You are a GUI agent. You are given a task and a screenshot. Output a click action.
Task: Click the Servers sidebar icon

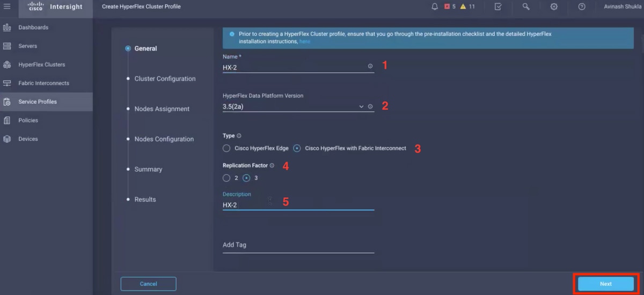tap(7, 46)
